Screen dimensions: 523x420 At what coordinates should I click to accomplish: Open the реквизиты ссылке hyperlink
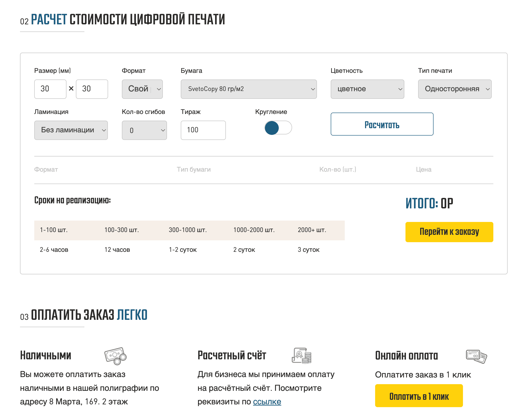coord(267,402)
